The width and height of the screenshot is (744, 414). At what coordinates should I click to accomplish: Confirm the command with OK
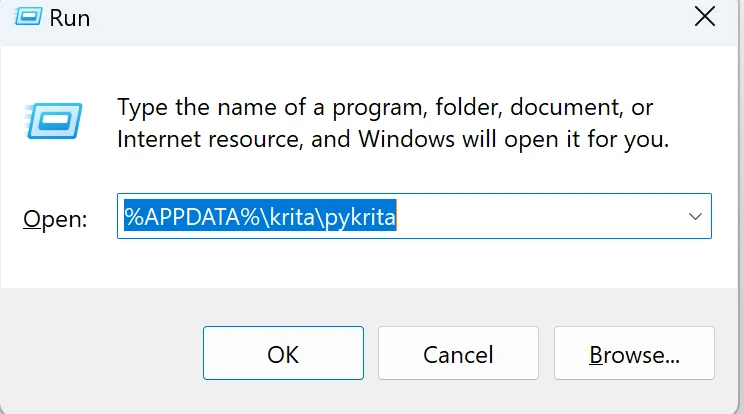click(x=283, y=353)
